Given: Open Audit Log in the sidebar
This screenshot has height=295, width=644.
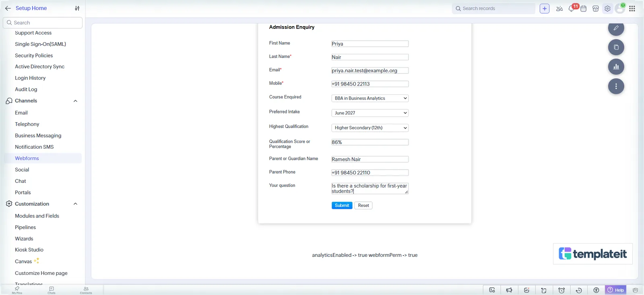Looking at the screenshot, I should (26, 89).
